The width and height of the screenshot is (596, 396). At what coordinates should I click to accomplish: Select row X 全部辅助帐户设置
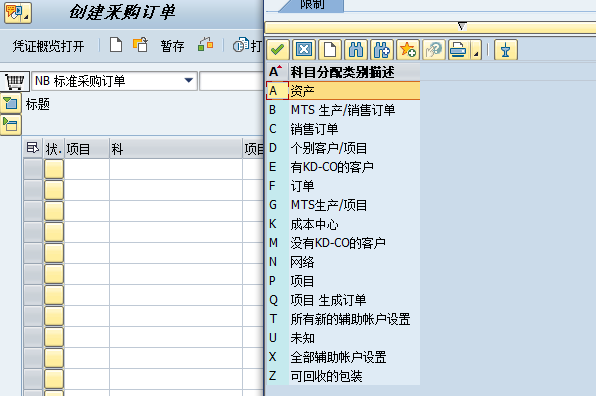tap(343, 357)
